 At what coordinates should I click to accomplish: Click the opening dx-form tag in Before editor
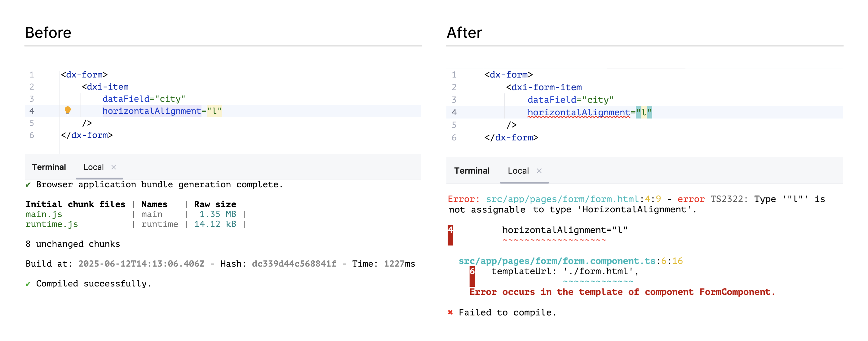84,75
